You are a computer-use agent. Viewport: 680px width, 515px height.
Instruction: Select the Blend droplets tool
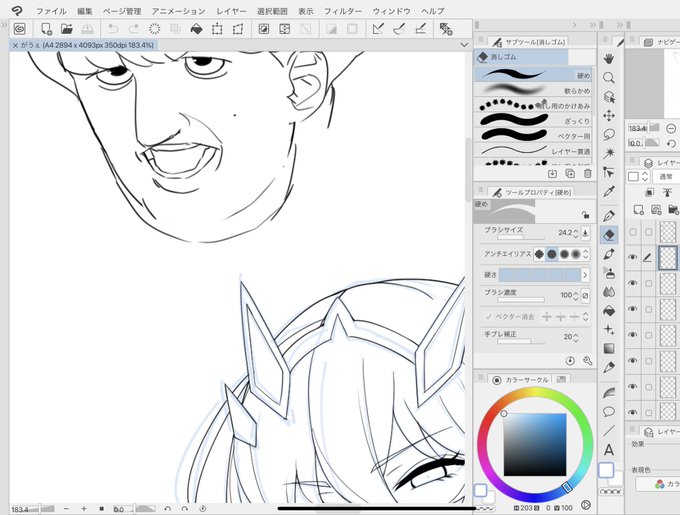(x=609, y=292)
